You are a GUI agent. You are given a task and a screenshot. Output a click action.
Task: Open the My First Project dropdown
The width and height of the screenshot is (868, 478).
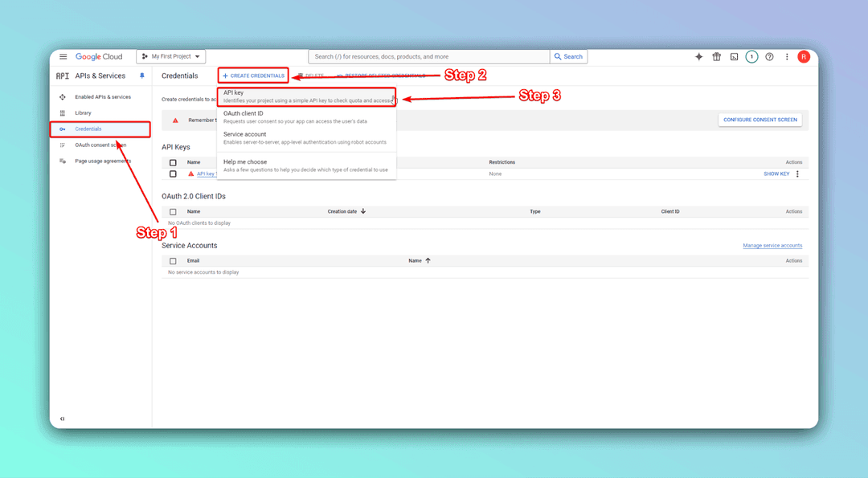coord(171,56)
